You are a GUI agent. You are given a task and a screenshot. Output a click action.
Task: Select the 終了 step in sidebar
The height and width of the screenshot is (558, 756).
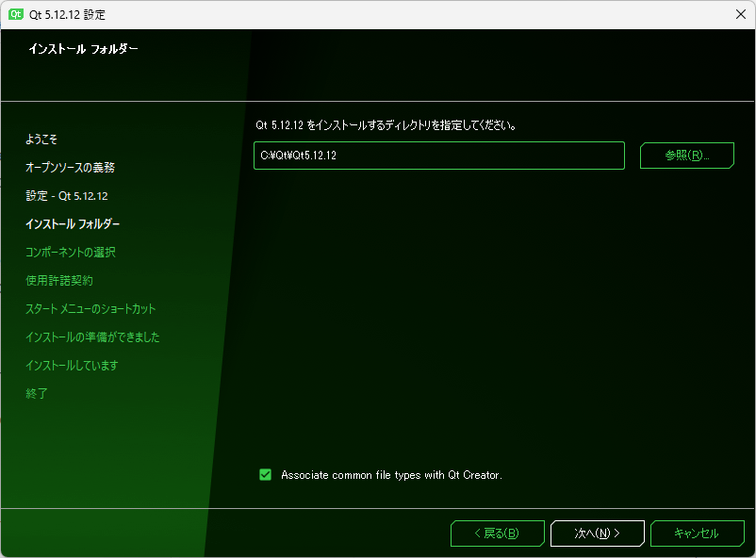pyautogui.click(x=37, y=394)
